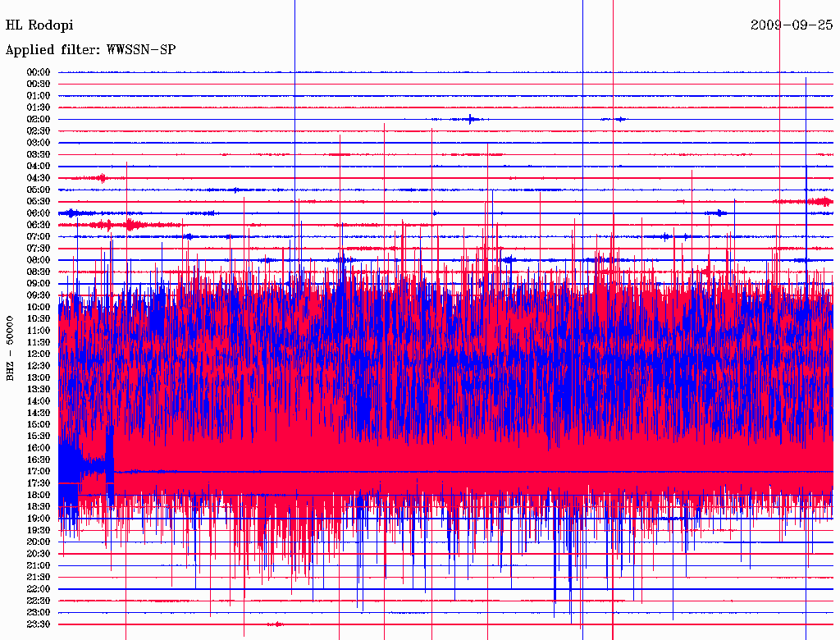Click the 10:30 time label
Viewport: 840px width, 640px height.
[x=38, y=319]
